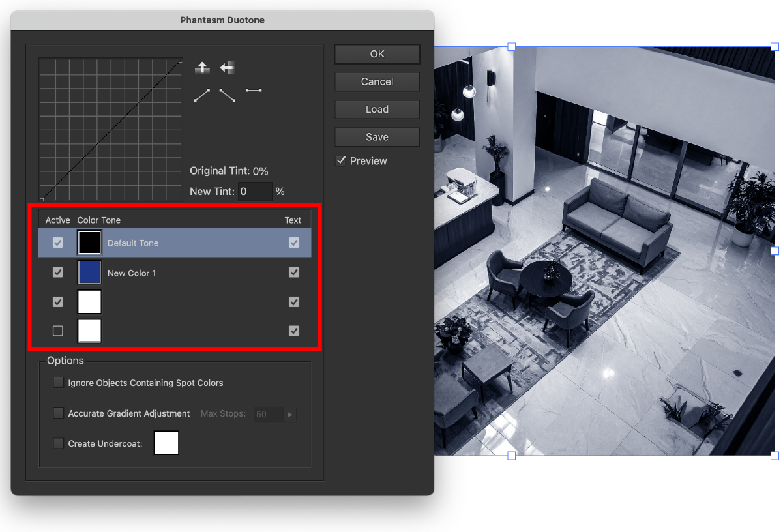Screen dimensions: 783x532
Task: Click the Load button
Action: pos(377,110)
